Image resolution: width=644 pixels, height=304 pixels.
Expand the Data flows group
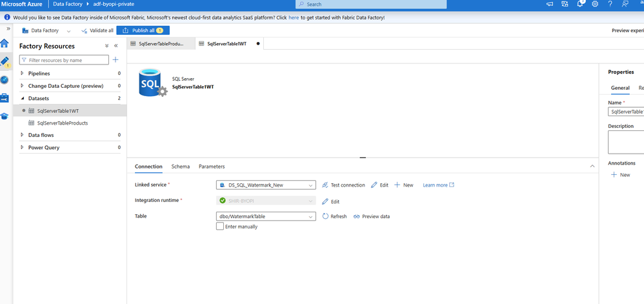click(22, 135)
